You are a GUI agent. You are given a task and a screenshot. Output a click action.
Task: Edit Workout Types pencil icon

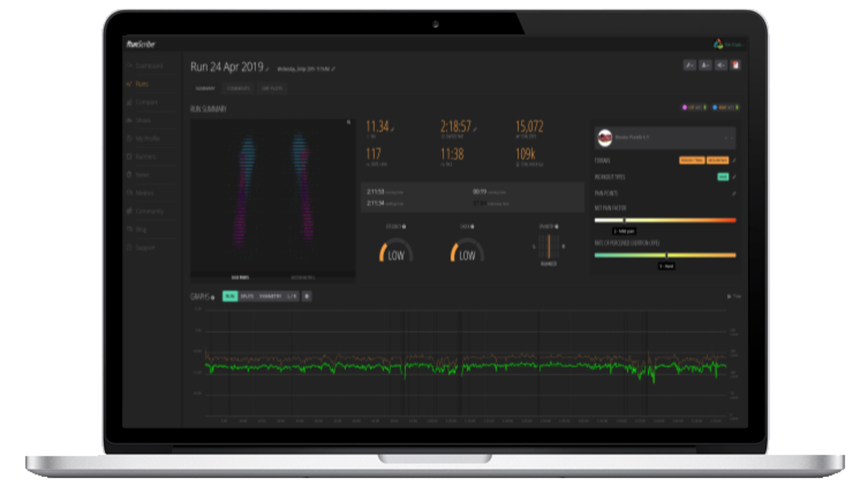tap(734, 177)
